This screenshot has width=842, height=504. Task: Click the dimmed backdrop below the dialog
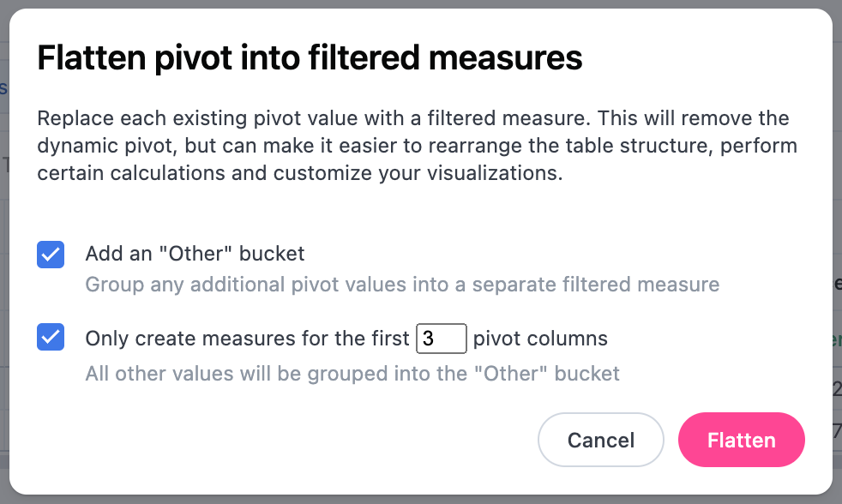point(420,500)
